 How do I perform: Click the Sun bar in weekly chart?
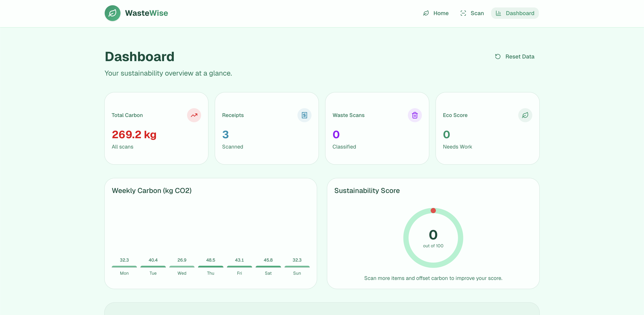(297, 267)
